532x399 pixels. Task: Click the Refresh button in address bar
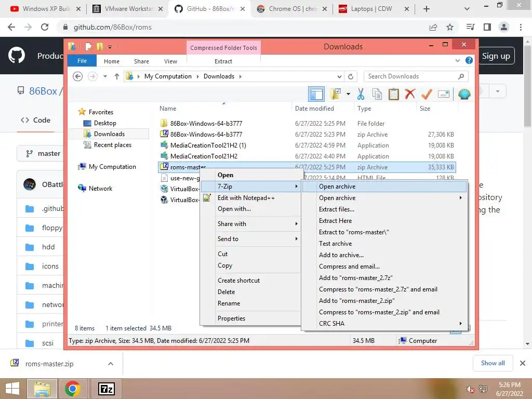click(351, 76)
